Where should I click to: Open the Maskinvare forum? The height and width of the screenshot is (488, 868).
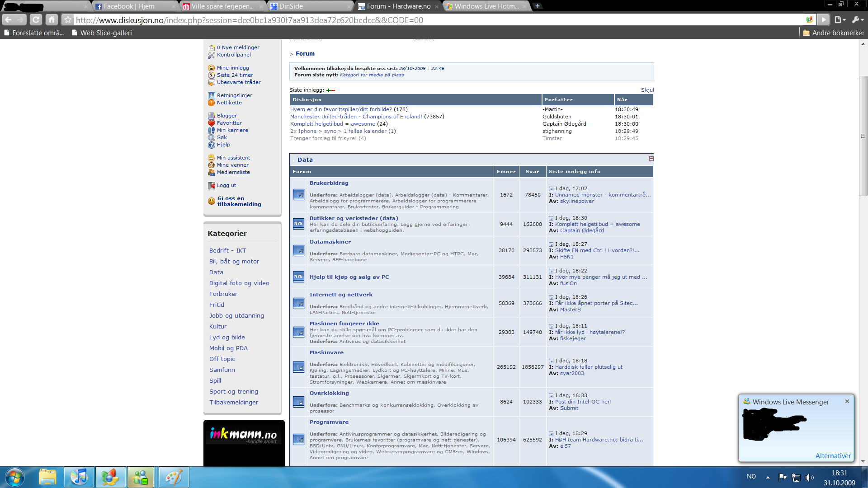coord(326,352)
